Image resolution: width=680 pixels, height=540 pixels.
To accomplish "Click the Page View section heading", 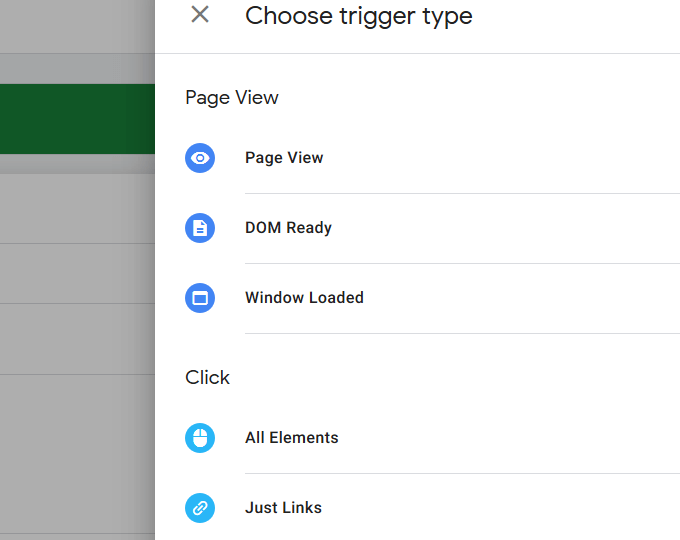I will click(x=232, y=98).
